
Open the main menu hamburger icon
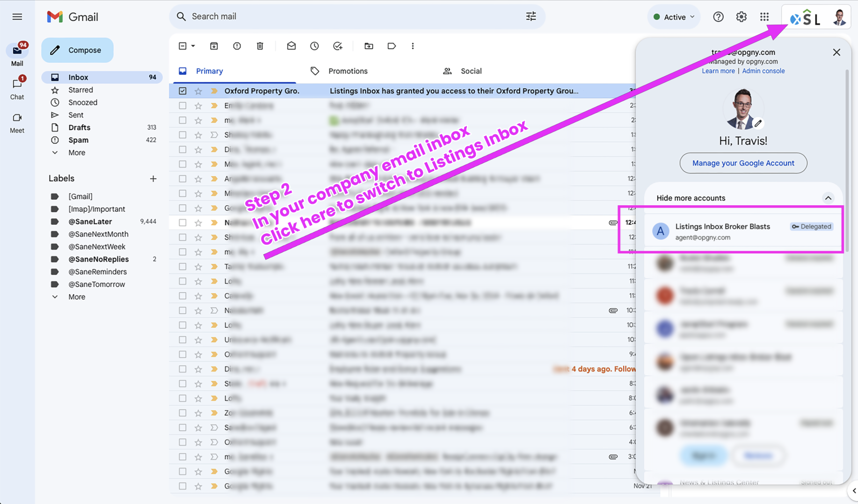[x=17, y=17]
